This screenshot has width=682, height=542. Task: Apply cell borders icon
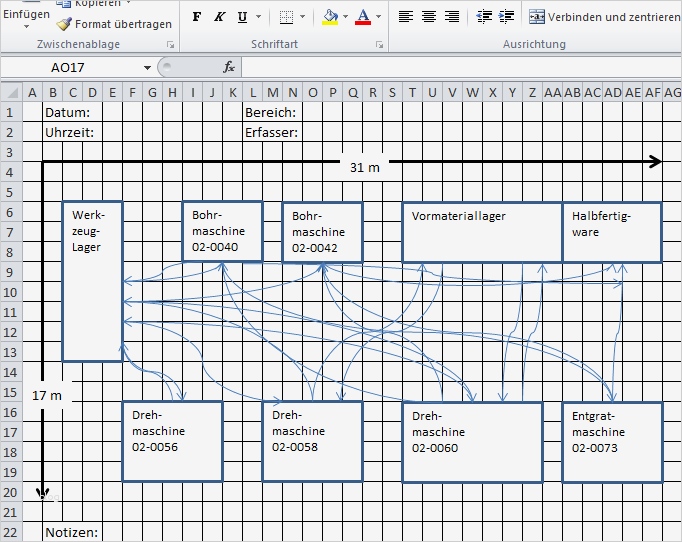[286, 17]
